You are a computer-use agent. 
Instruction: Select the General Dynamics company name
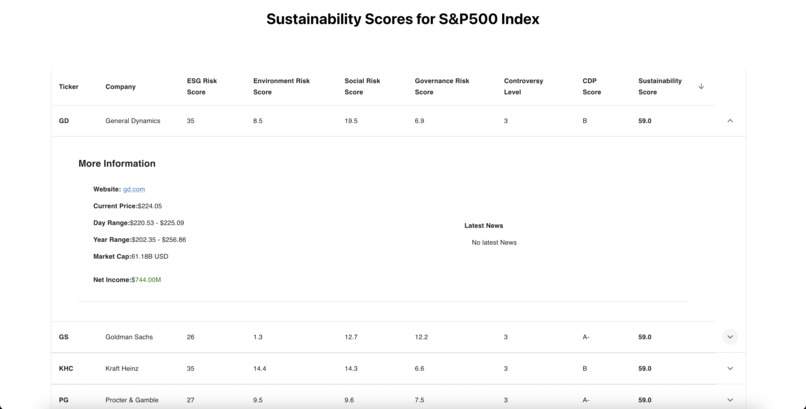tap(133, 121)
